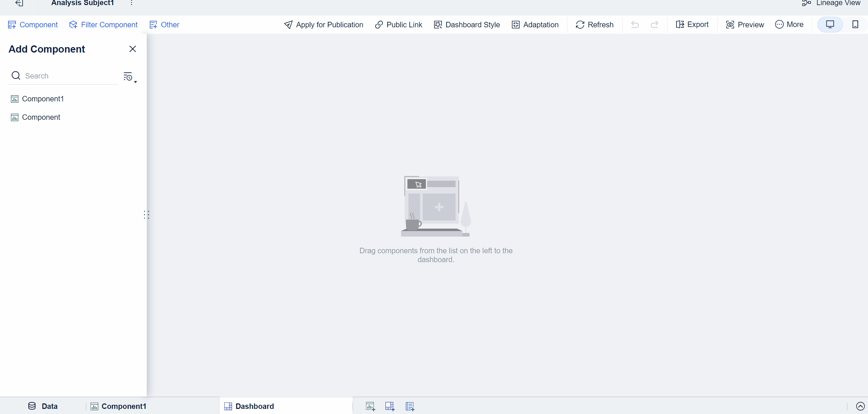Screen dimensions: 868x414
Task: Switch to desktop layout view
Action: click(830, 25)
